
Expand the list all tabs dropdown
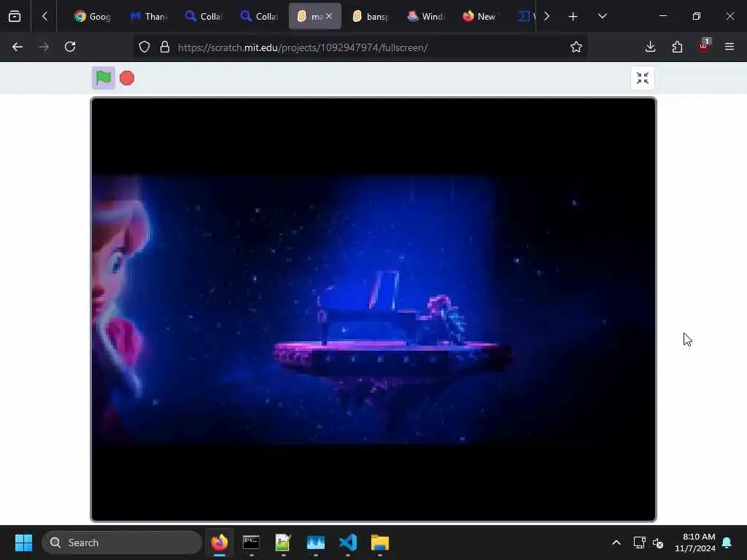(x=602, y=16)
